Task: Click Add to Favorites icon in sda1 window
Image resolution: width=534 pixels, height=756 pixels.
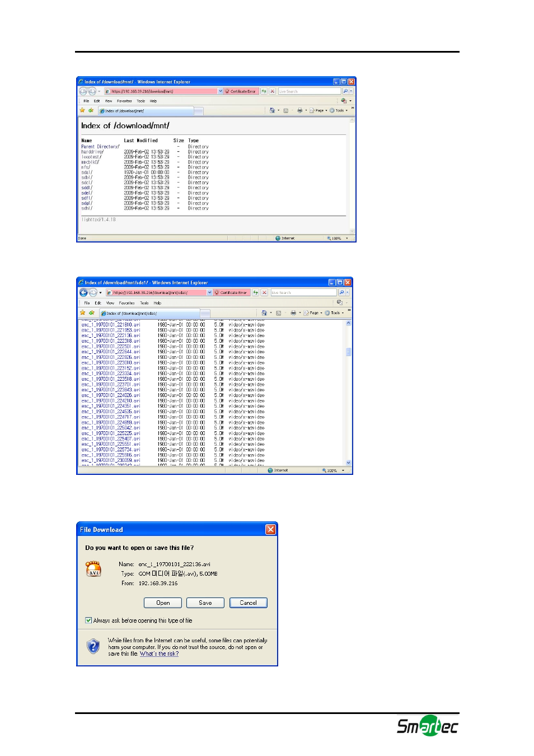Action: click(91, 312)
